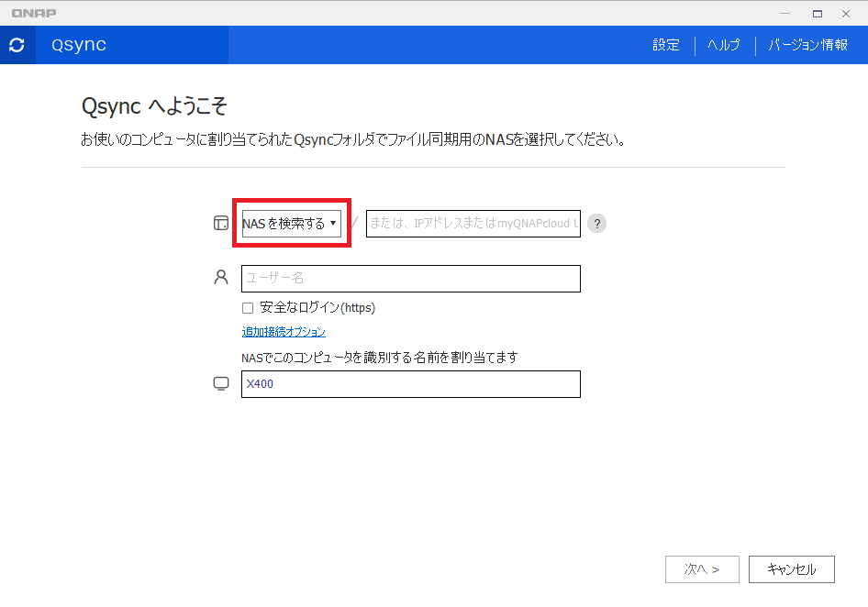Close the Qsync window

pyautogui.click(x=846, y=14)
